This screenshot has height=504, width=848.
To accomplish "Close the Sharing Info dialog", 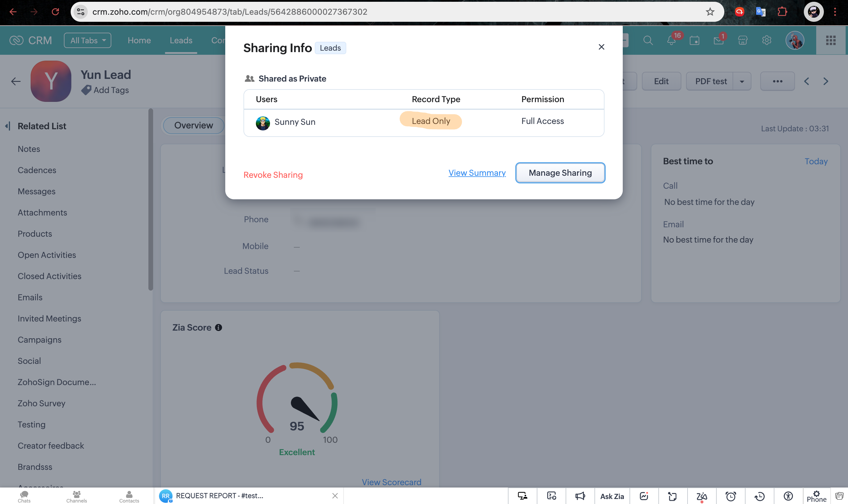I will pos(601,47).
